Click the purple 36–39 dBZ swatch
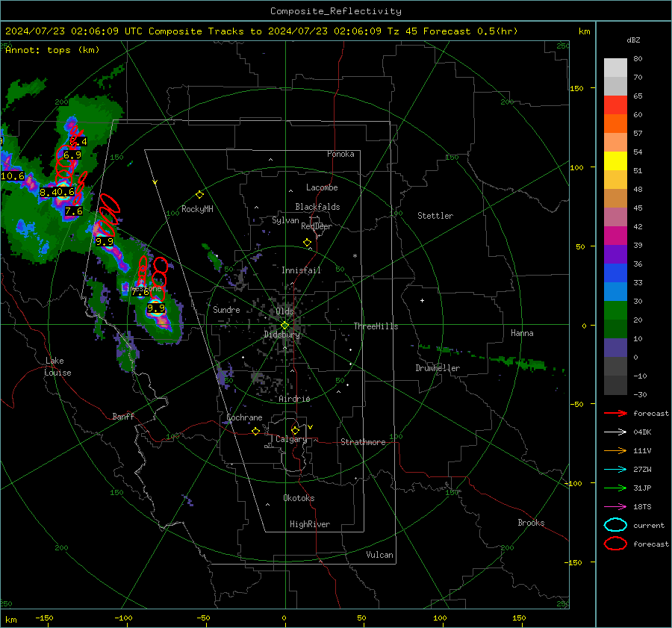The width and height of the screenshot is (672, 628). tap(615, 255)
